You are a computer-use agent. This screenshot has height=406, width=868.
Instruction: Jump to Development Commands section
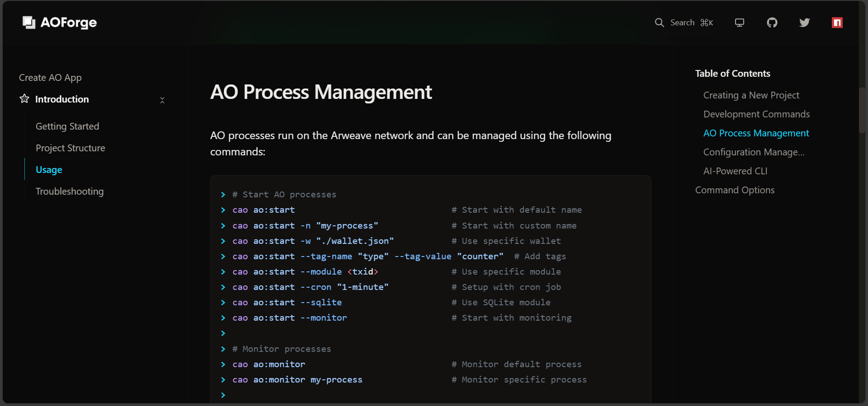(756, 114)
